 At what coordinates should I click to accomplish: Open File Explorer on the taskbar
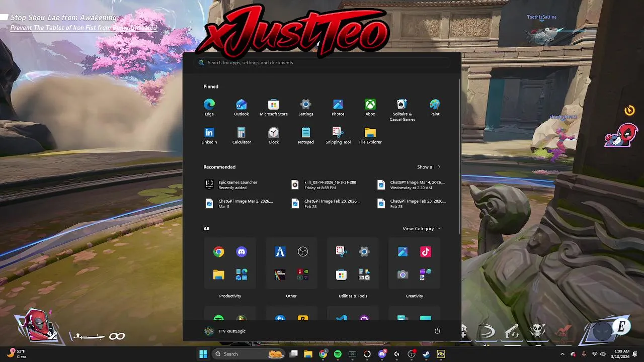[308, 354]
